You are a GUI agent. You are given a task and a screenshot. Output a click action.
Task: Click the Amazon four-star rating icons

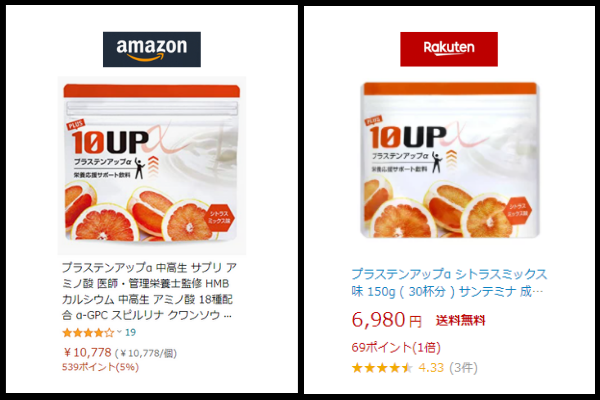click(88, 333)
